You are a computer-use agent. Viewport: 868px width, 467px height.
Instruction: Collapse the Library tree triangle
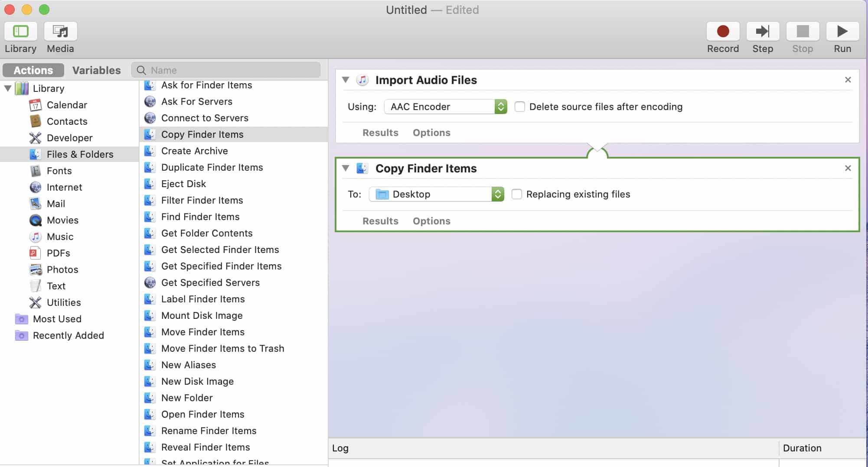[x=8, y=88]
